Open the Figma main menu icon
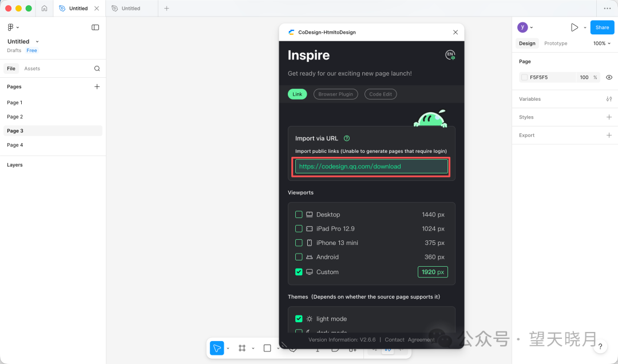This screenshot has width=618, height=364. point(11,27)
